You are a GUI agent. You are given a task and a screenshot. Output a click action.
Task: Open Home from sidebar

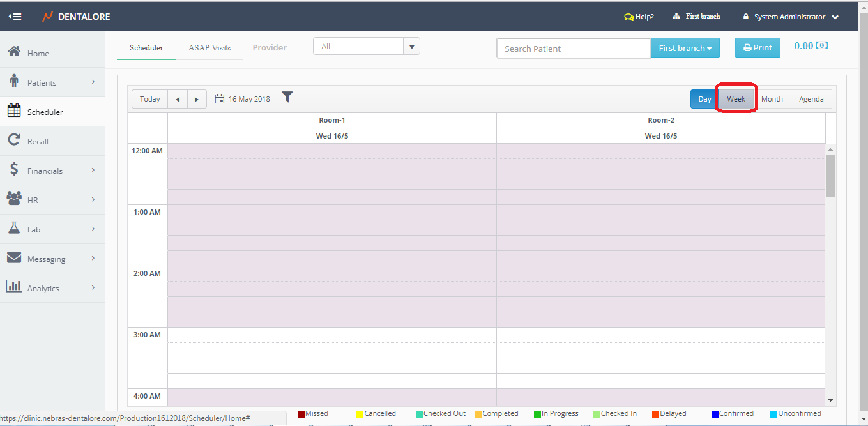click(38, 54)
